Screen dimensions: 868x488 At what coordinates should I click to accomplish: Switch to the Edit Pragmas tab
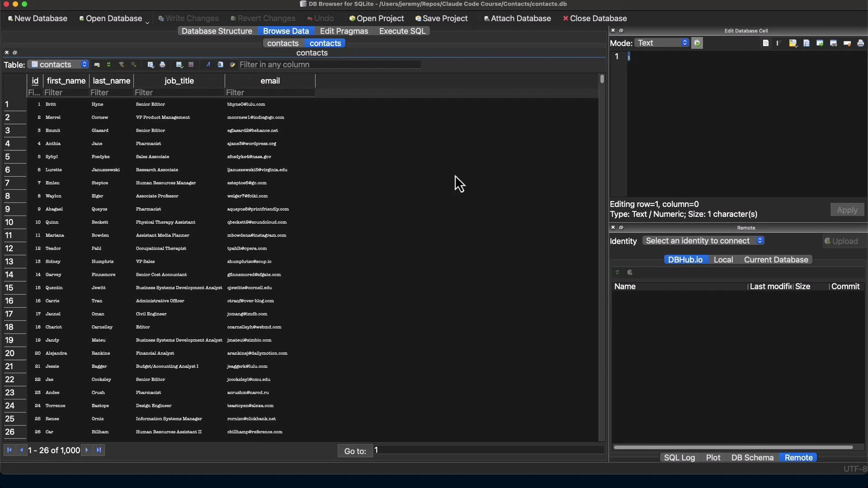344,31
